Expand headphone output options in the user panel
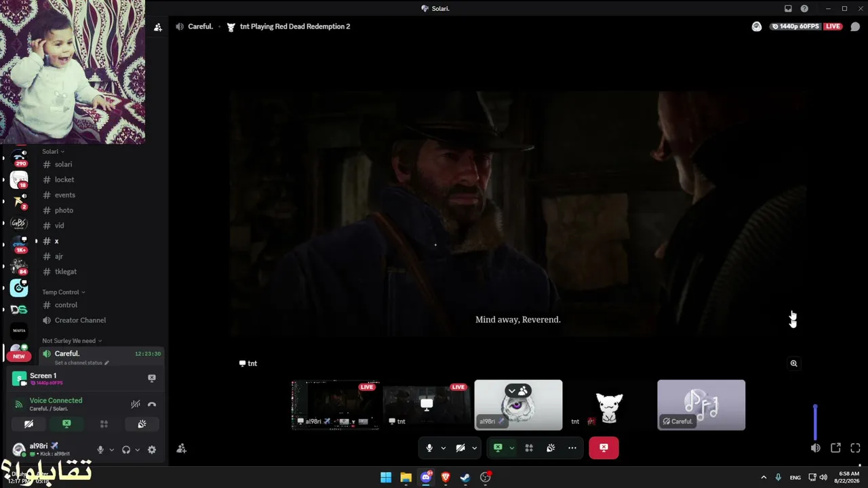This screenshot has height=488, width=868. [x=137, y=449]
